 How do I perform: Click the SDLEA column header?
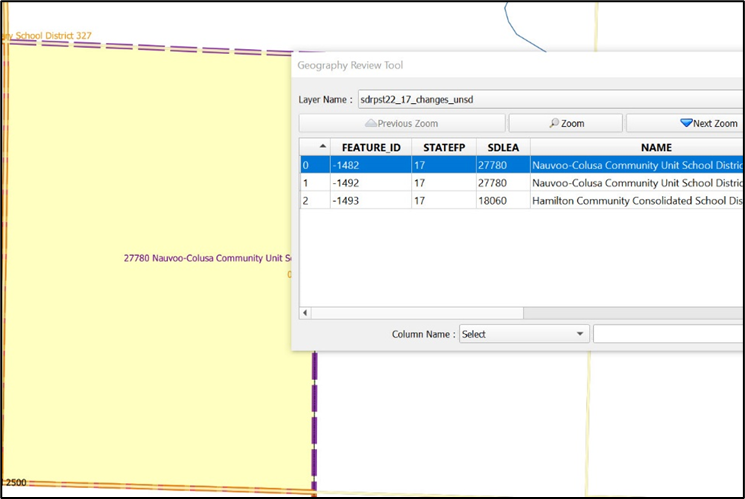coord(502,147)
